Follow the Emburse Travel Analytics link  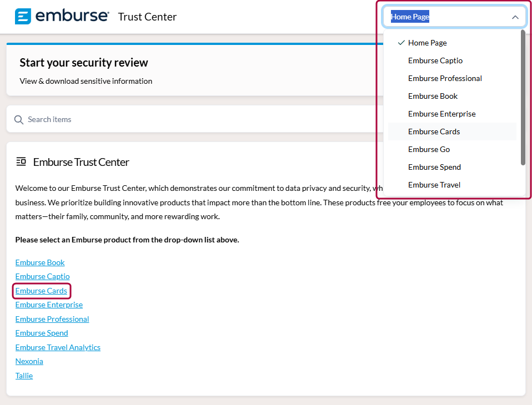point(58,347)
